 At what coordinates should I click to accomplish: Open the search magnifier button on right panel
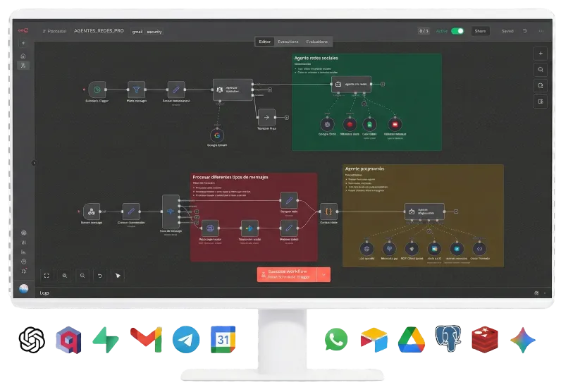(x=541, y=70)
